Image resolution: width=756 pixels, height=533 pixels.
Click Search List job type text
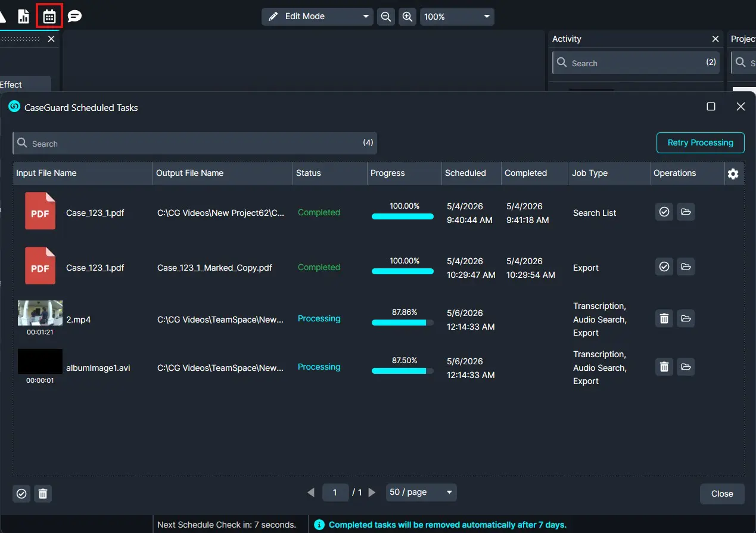click(x=595, y=213)
